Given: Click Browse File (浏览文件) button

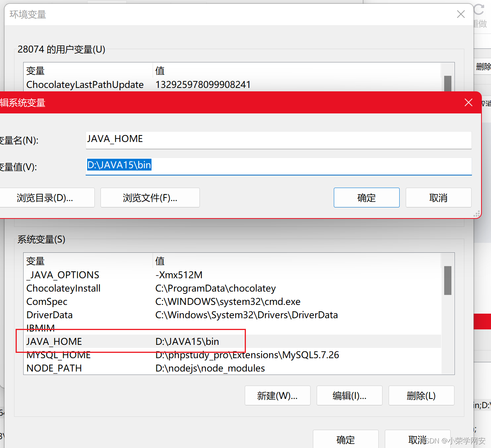Looking at the screenshot, I should pos(150,198).
